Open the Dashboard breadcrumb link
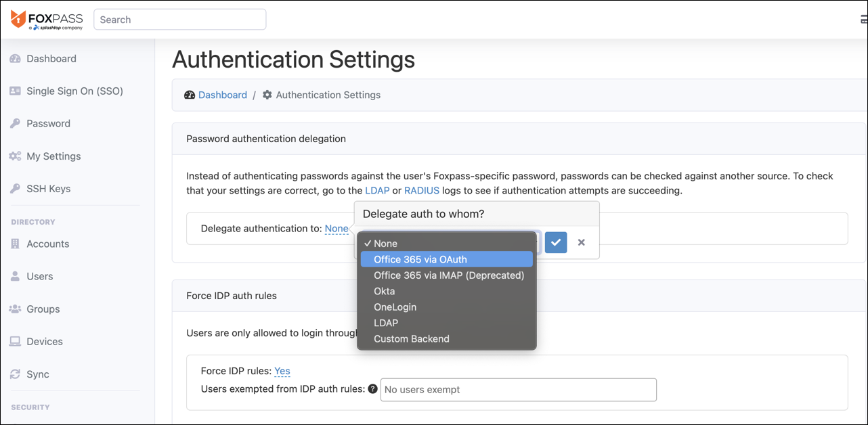Viewport: 868px width, 425px height. click(x=223, y=95)
